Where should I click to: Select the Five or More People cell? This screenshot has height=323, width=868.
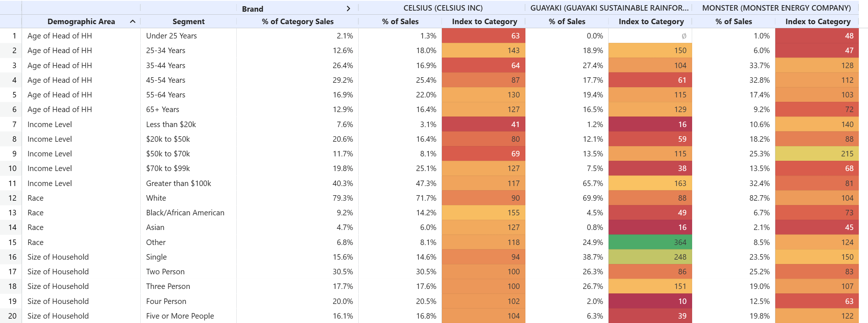[180, 316]
